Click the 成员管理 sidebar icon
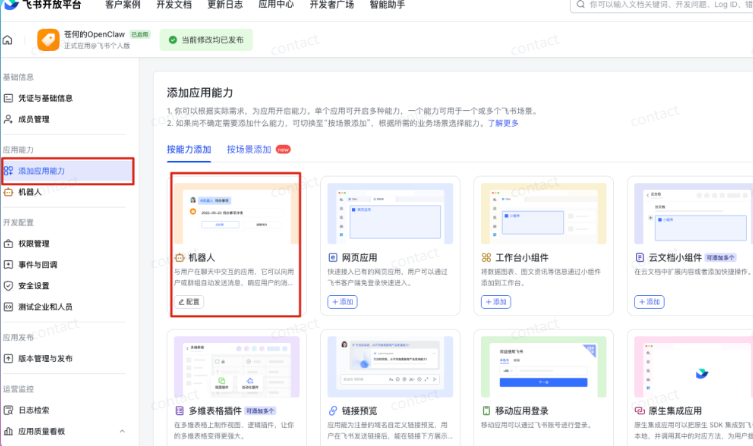Viewport: 753px width, 446px height. coord(9,119)
